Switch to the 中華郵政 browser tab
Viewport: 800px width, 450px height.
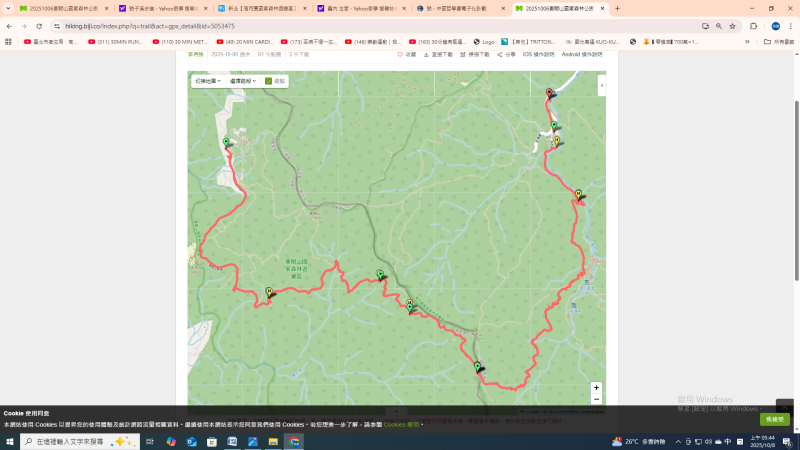point(460,8)
